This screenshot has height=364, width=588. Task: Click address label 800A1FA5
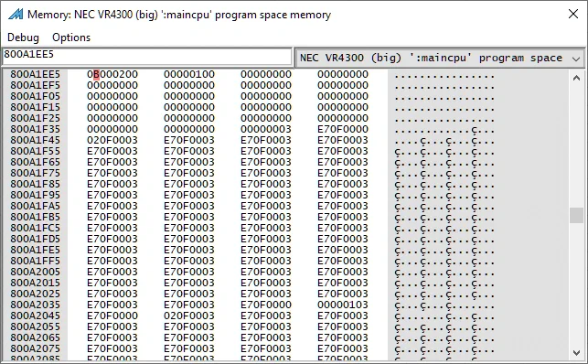pyautogui.click(x=36, y=206)
